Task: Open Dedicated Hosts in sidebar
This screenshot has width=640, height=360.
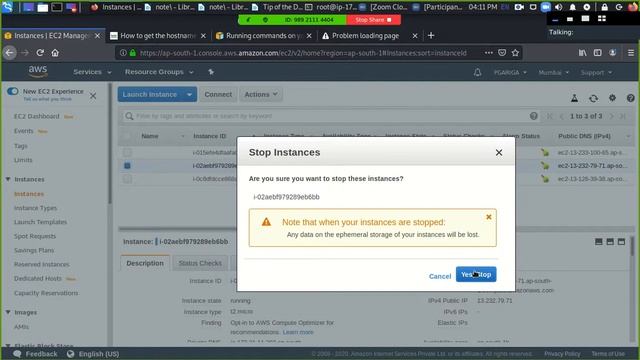Action: tap(38, 278)
